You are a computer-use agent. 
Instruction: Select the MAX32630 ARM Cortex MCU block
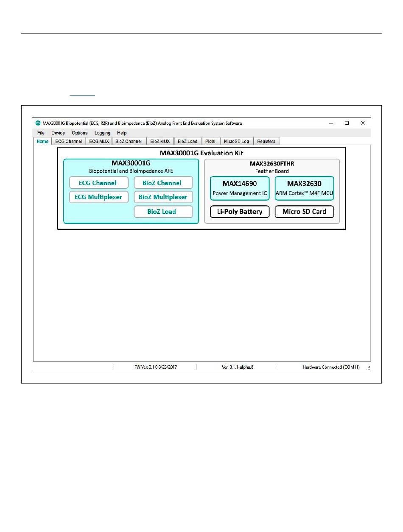(x=304, y=188)
